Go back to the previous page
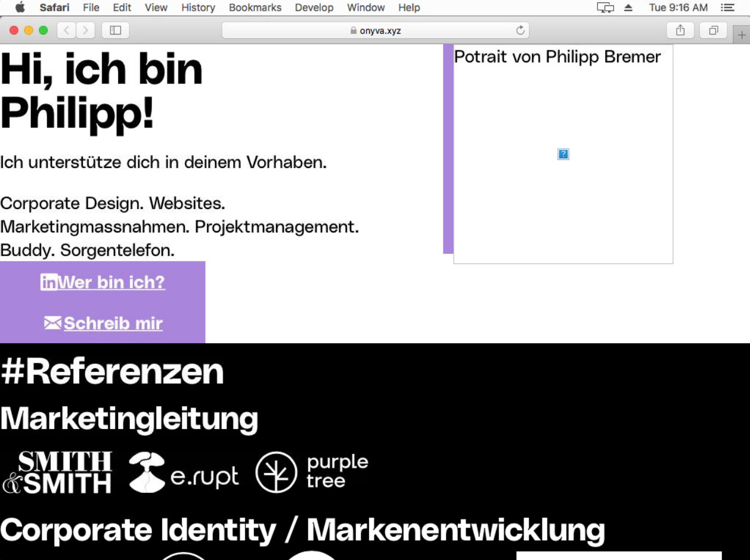 coord(66,30)
